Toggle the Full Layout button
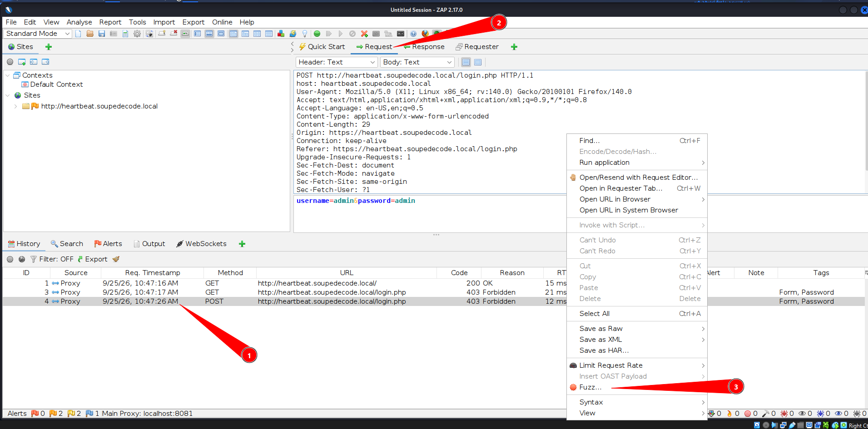This screenshot has height=429, width=868. 221,34
